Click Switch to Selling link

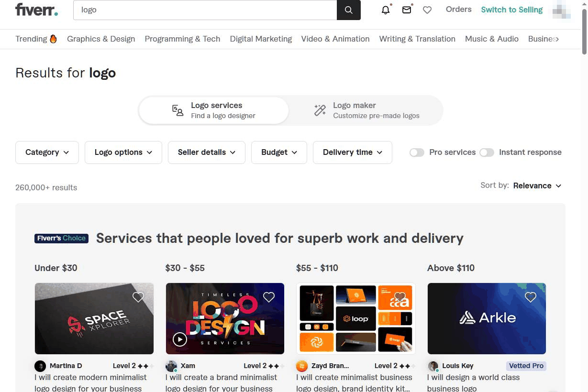(512, 10)
